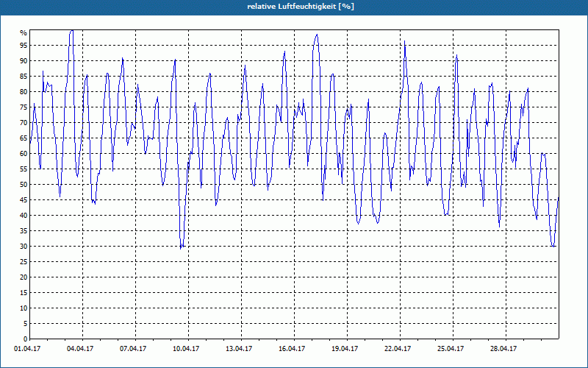Click the date label '22.04.17'
The height and width of the screenshot is (368, 588).
pos(398,349)
